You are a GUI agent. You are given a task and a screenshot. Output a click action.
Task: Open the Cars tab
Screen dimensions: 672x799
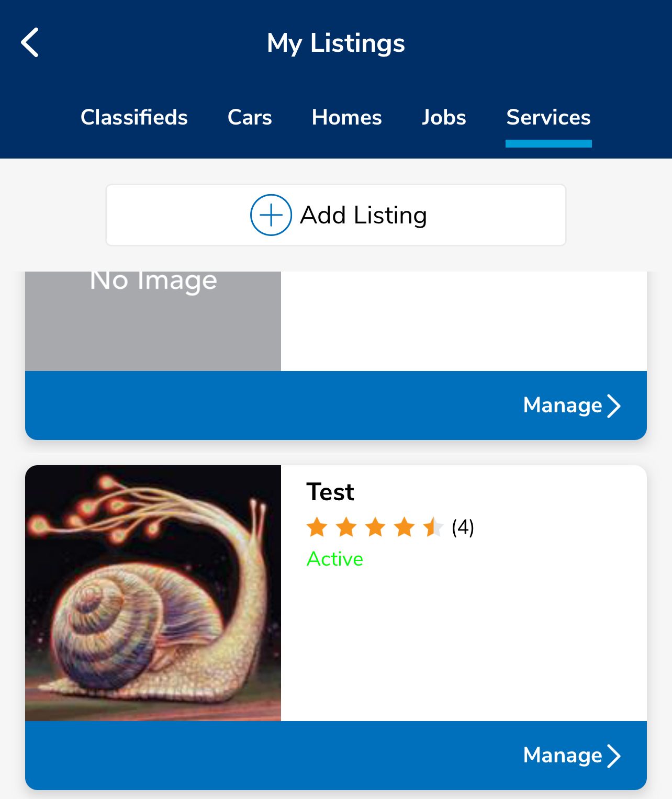pyautogui.click(x=249, y=118)
